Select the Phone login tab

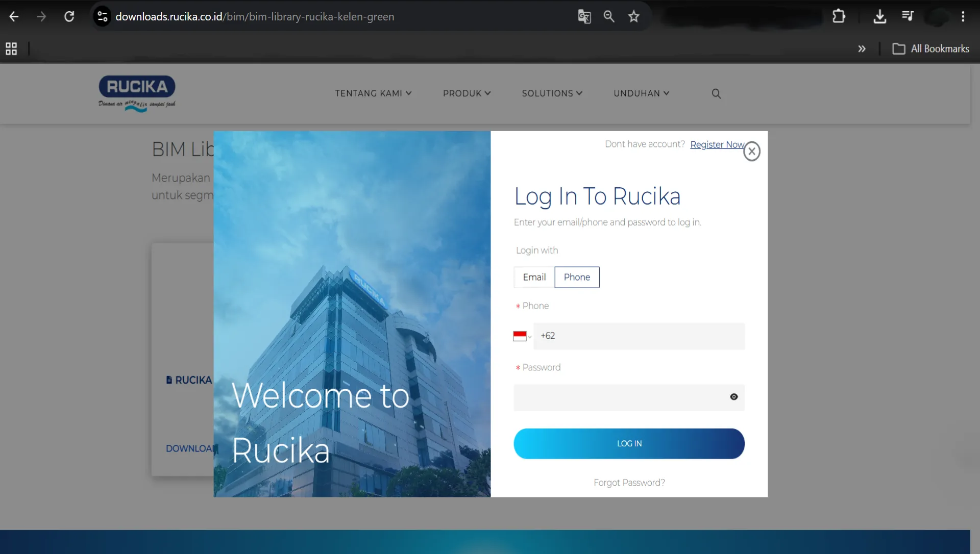577,277
